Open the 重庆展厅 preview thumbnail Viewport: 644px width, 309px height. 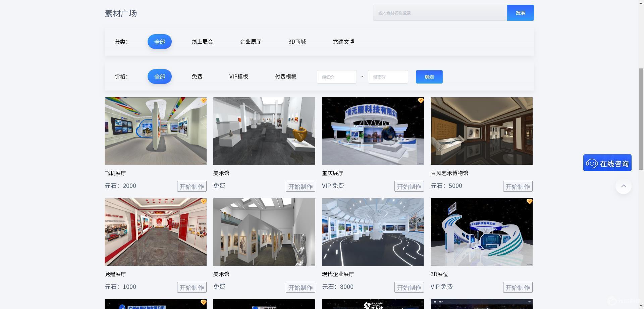(373, 131)
